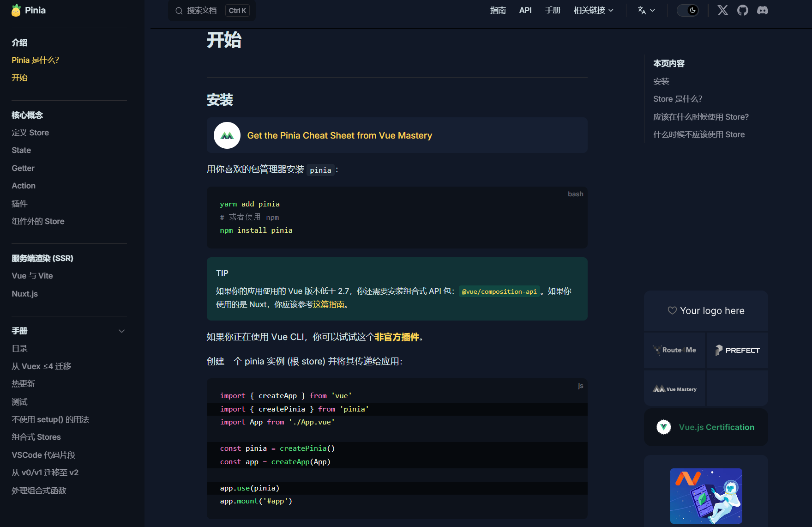The width and height of the screenshot is (812, 527).
Task: Click the createPinia() code line
Action: pyautogui.click(x=277, y=448)
